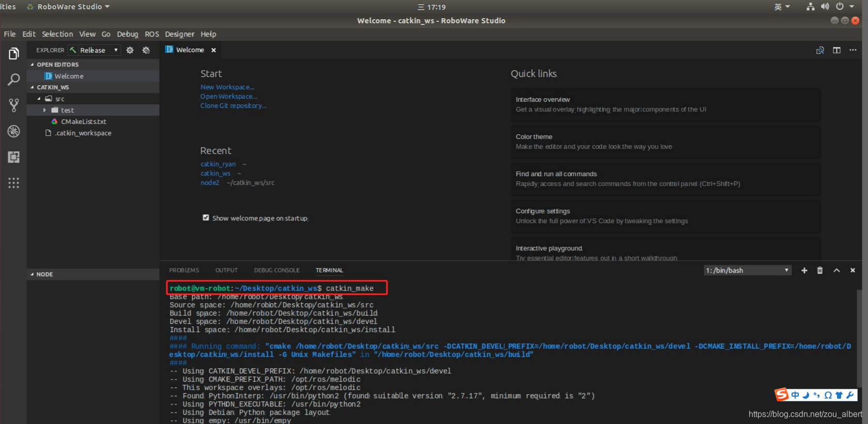Open the Edit menu
This screenshot has height=424, width=868.
tap(29, 34)
